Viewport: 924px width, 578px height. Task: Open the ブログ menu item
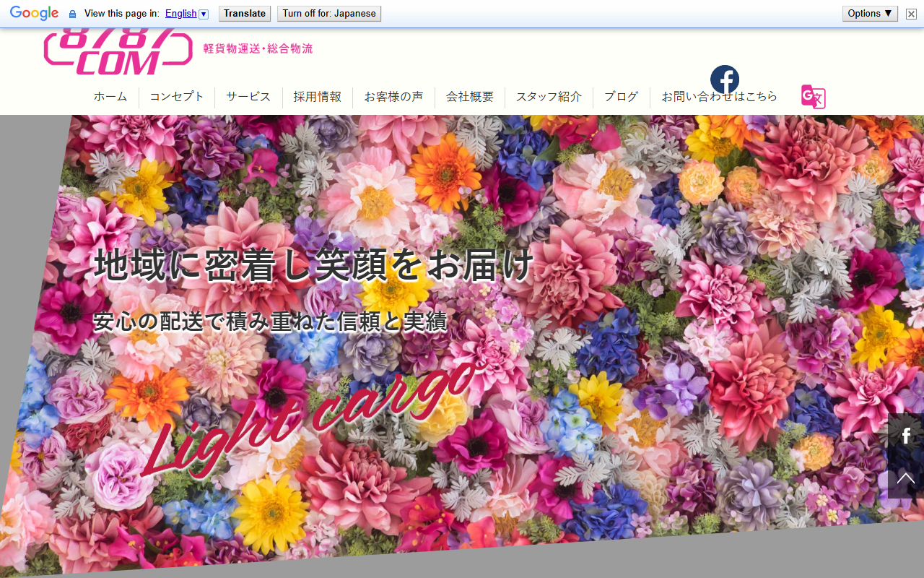click(621, 97)
